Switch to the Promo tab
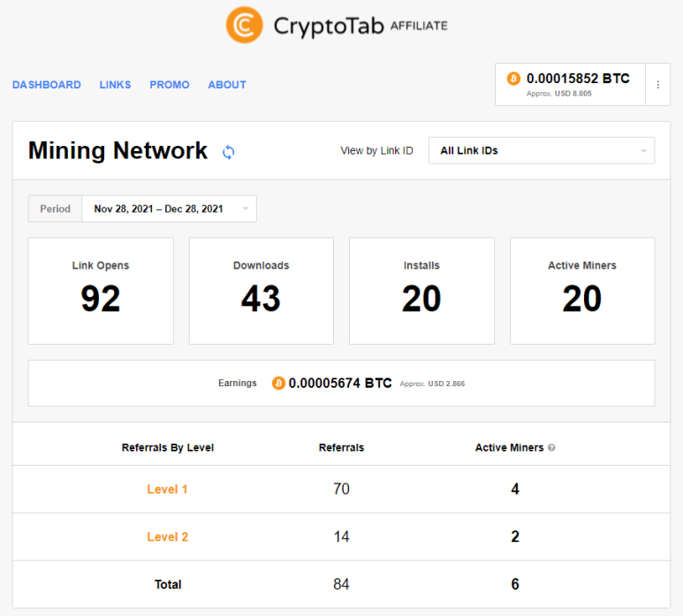683x616 pixels. tap(170, 85)
